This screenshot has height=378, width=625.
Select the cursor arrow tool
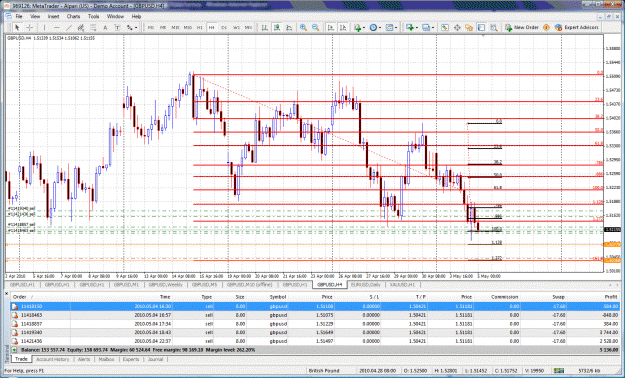point(17,28)
